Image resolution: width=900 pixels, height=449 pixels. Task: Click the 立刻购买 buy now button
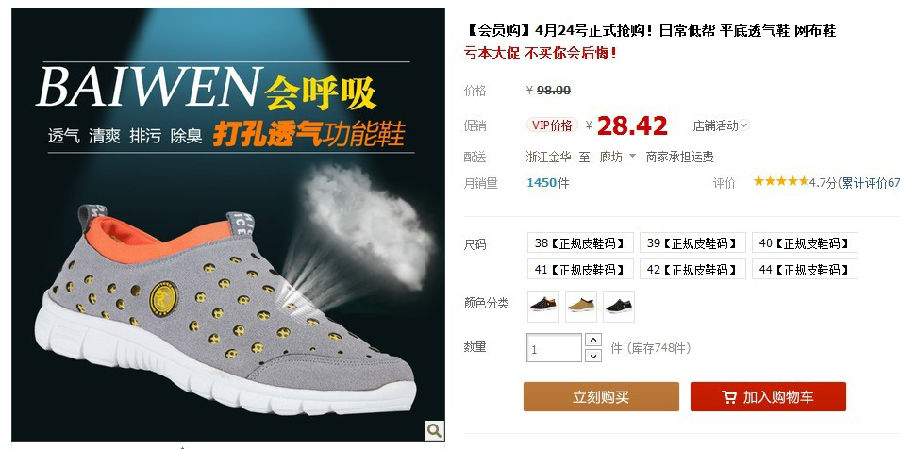pyautogui.click(x=601, y=397)
